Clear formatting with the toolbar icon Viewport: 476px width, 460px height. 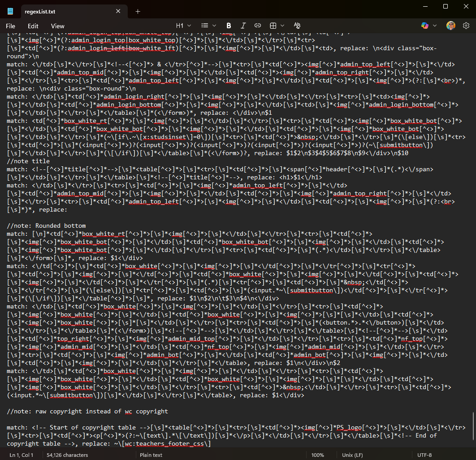297,26
